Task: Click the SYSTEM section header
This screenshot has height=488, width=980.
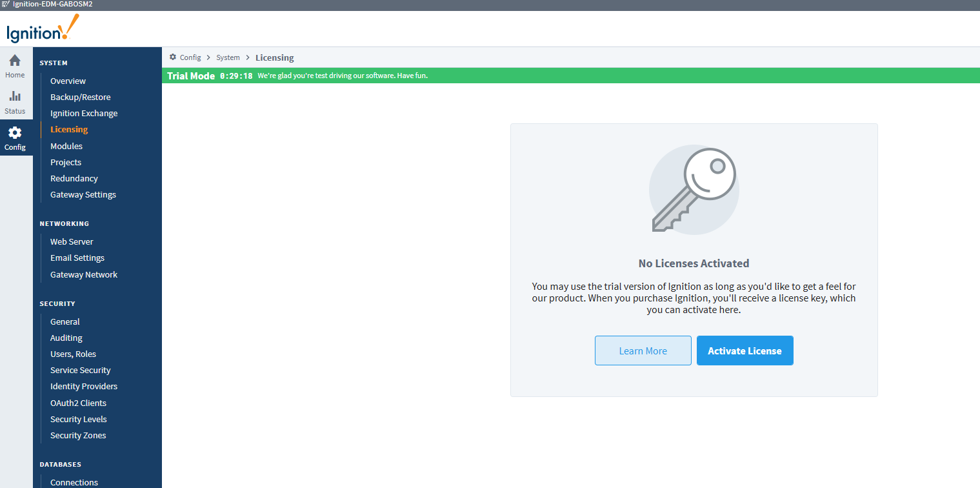Action: (54, 63)
